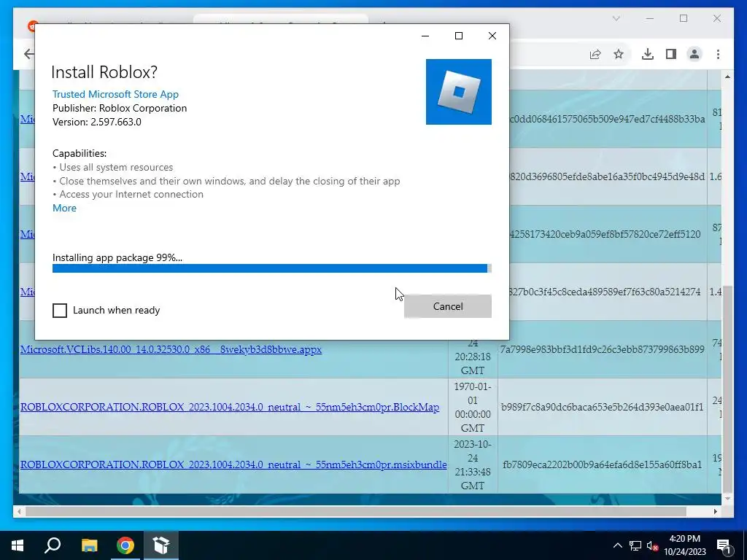Open File Explorer from taskbar

[x=89, y=545]
